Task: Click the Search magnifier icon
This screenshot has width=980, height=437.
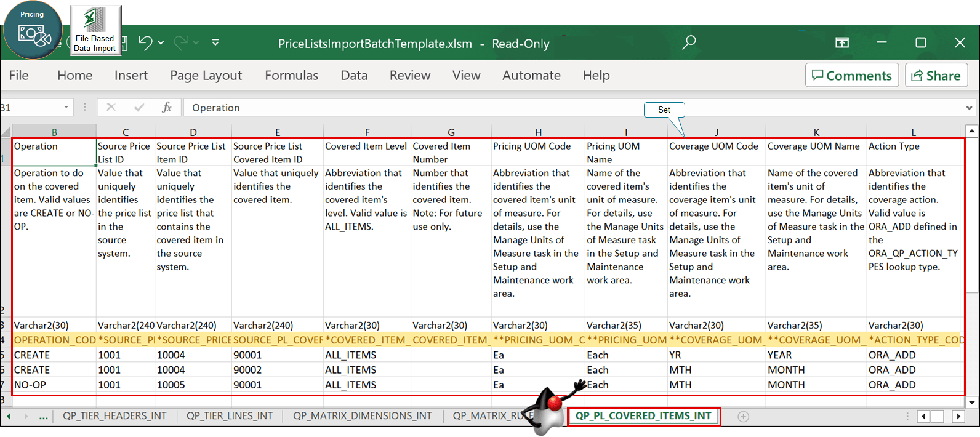Action: pyautogui.click(x=689, y=42)
